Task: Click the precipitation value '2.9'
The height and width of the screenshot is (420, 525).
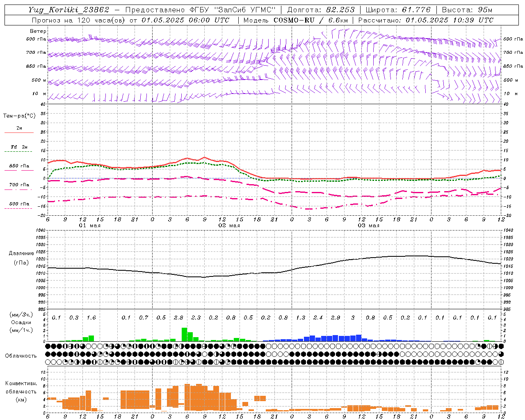Action: 336,318
